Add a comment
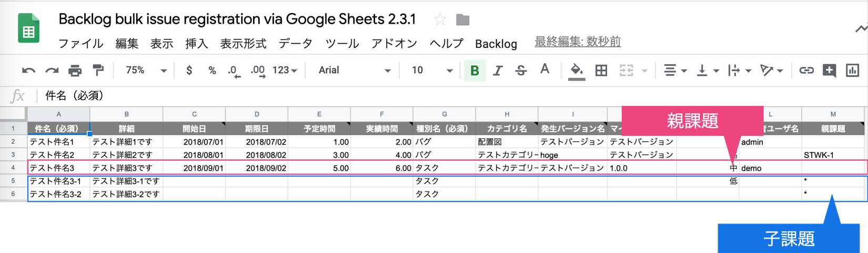The height and width of the screenshot is (253, 868). pos(829,70)
